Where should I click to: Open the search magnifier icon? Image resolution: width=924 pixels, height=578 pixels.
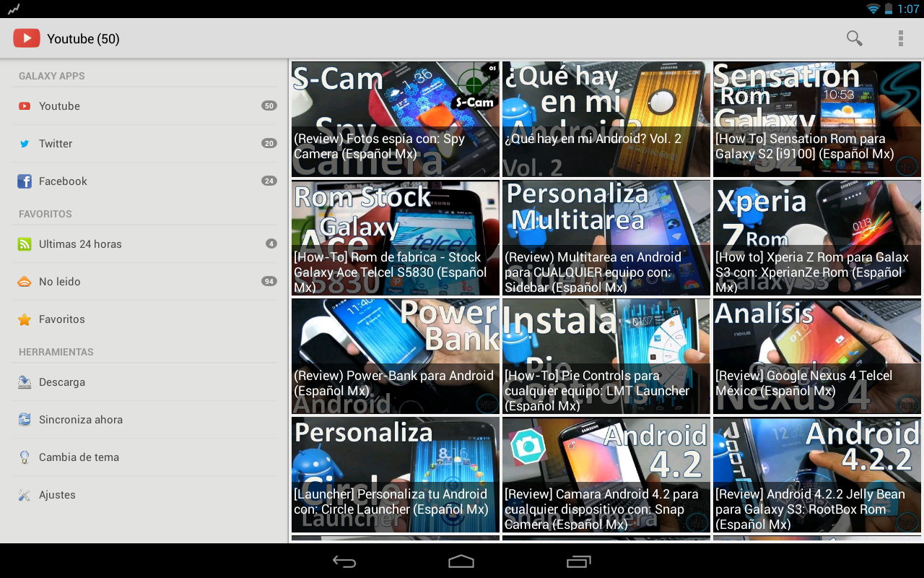[855, 38]
